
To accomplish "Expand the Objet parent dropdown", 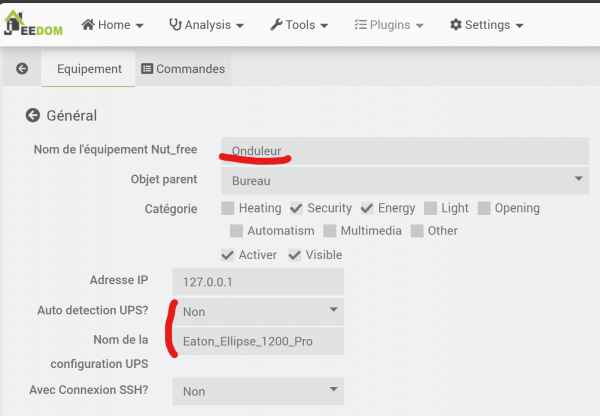I will [404, 181].
